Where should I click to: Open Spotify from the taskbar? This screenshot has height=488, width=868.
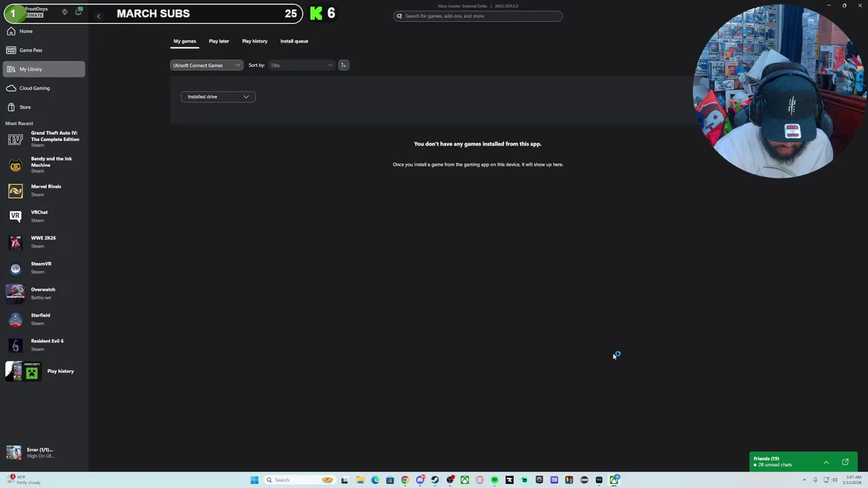point(494,480)
